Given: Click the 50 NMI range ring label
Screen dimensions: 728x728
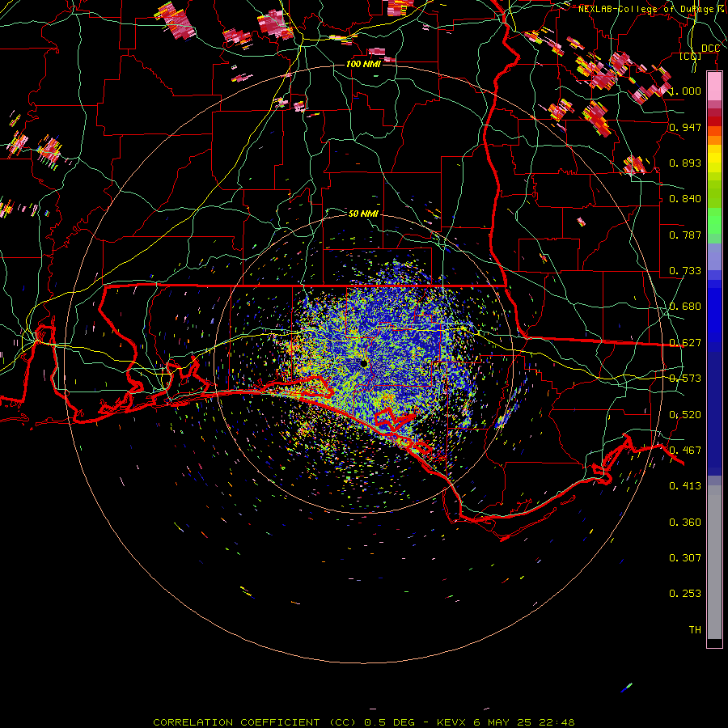Looking at the screenshot, I should [363, 214].
